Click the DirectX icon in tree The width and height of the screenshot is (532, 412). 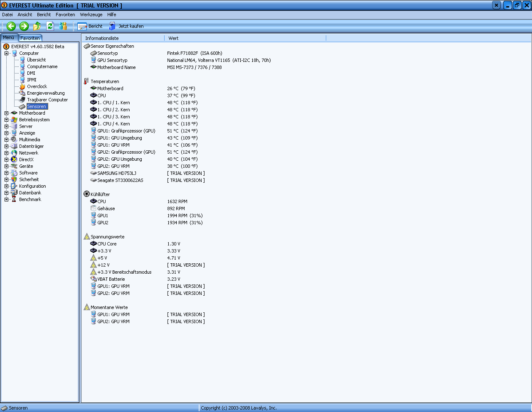(14, 159)
